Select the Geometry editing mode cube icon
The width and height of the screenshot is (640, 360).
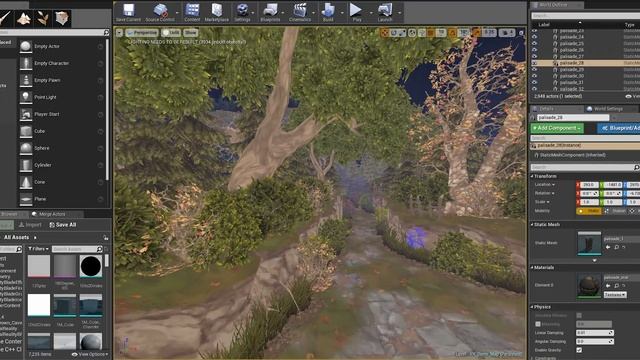coord(62,18)
